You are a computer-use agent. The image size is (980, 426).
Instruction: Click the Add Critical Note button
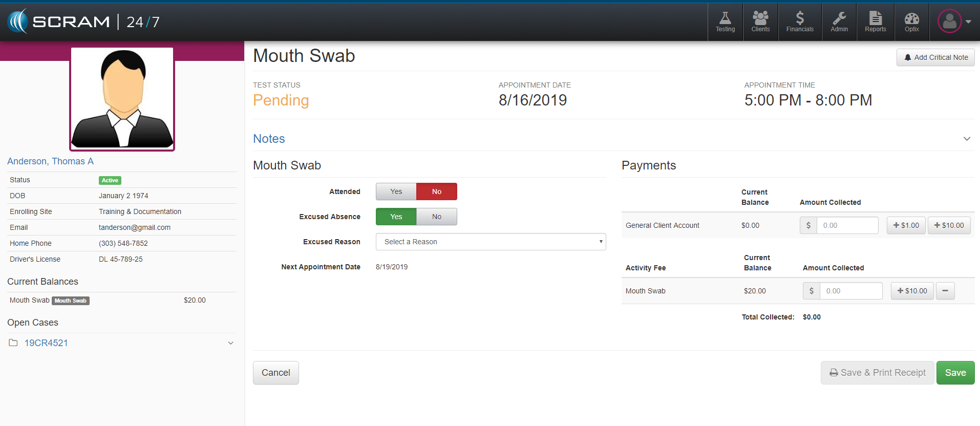935,57
